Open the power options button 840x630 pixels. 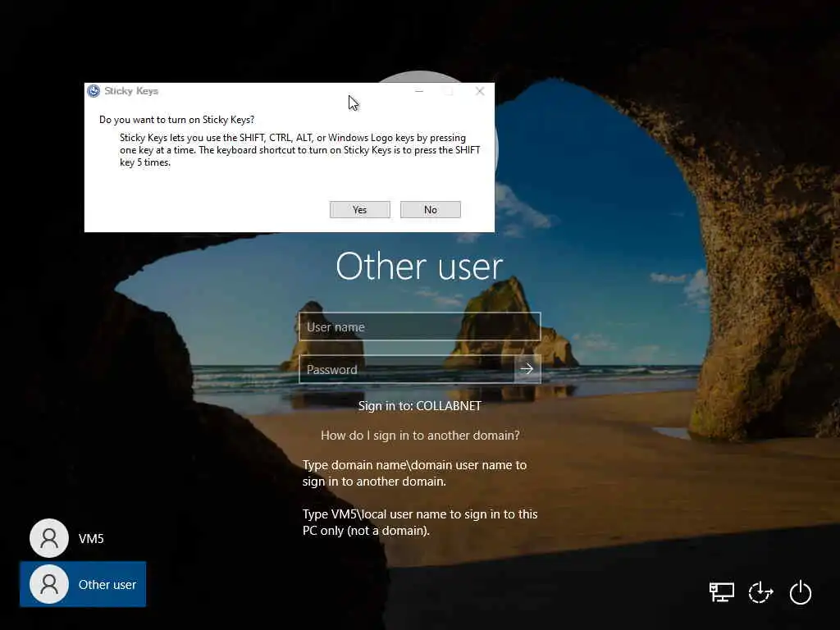point(801,592)
